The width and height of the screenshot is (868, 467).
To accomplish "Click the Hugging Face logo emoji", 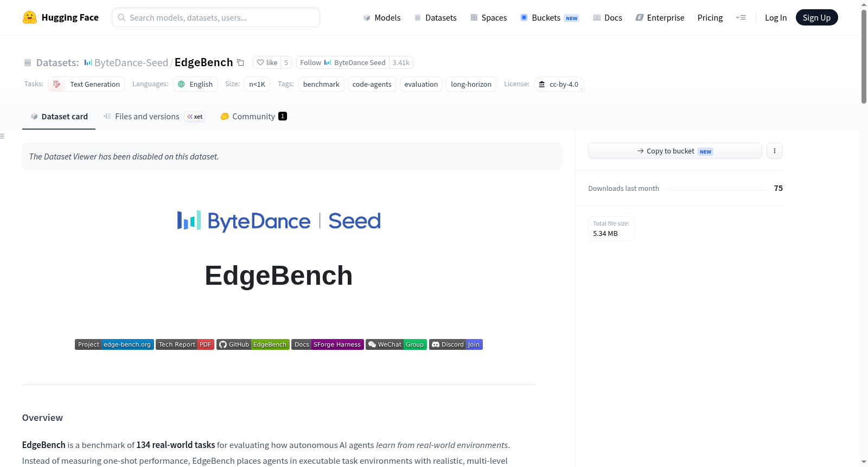I will coord(30,17).
